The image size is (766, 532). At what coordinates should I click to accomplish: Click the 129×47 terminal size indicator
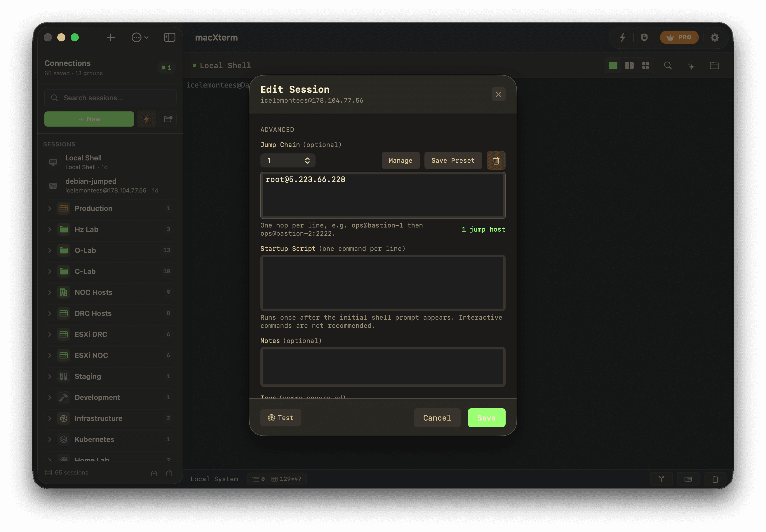(286, 479)
